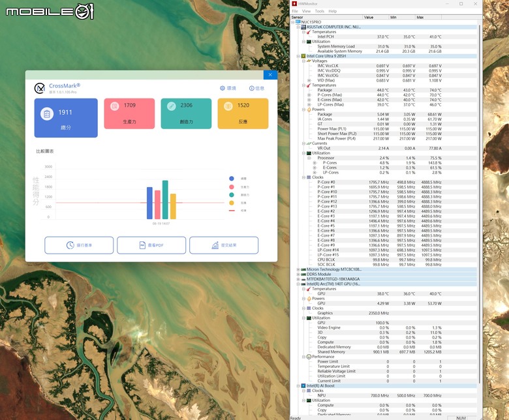Screen dimensions: 509x420
Task: Click the Min column header
Action: pos(402,17)
